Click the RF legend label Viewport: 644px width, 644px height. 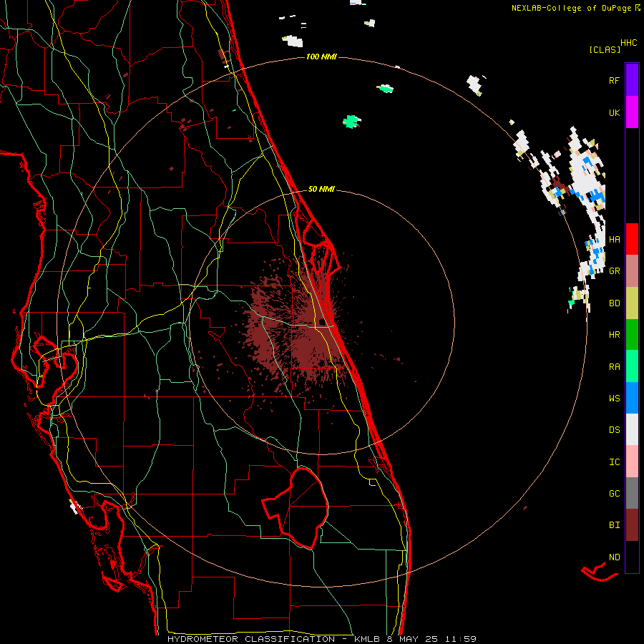614,80
